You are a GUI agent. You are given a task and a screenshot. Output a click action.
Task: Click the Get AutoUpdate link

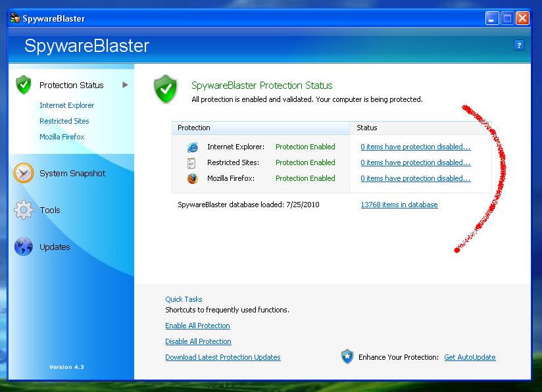coord(470,357)
